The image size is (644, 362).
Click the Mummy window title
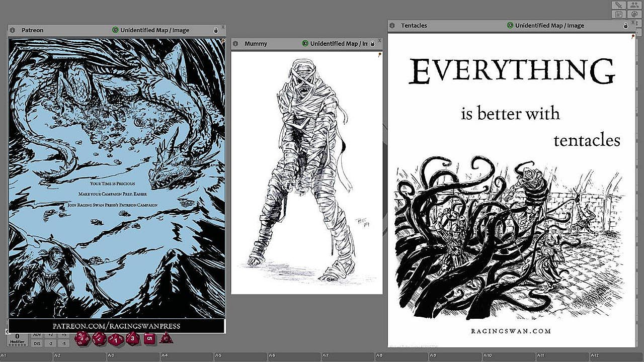256,44
